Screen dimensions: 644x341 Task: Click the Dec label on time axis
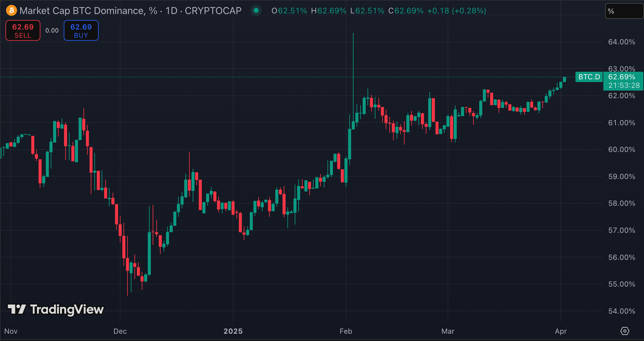[x=120, y=331]
